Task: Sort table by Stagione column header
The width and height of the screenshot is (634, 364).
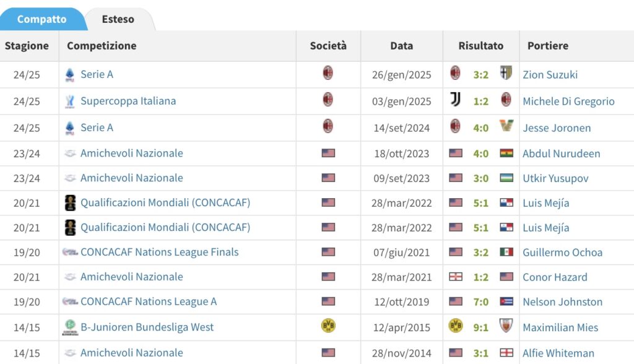Action: 27,46
